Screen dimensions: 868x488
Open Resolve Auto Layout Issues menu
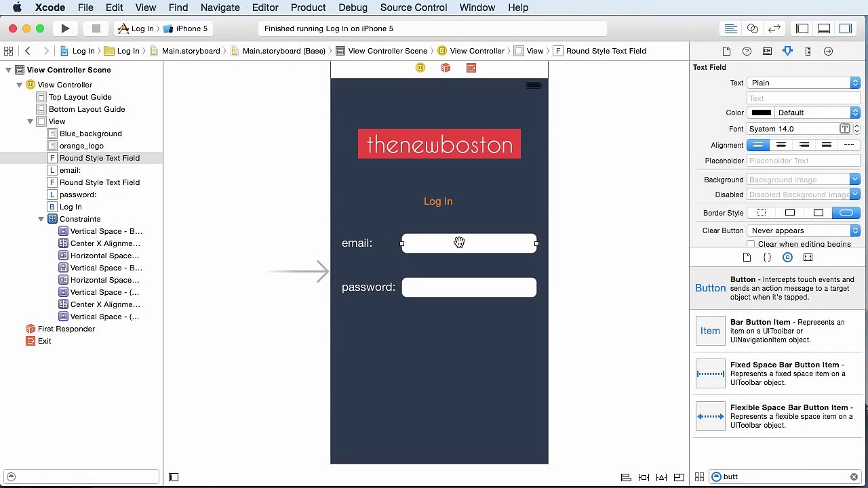pos(661,477)
